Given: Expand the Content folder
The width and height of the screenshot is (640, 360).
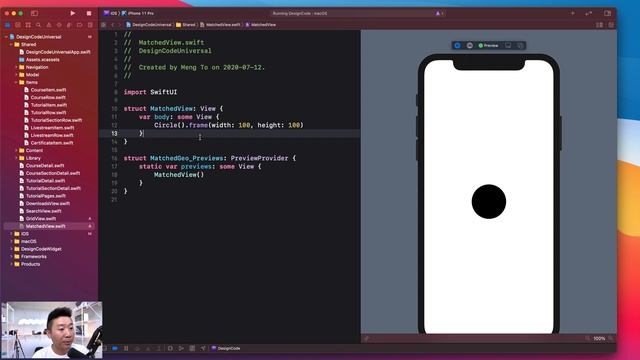Looking at the screenshot, I should 16,150.
